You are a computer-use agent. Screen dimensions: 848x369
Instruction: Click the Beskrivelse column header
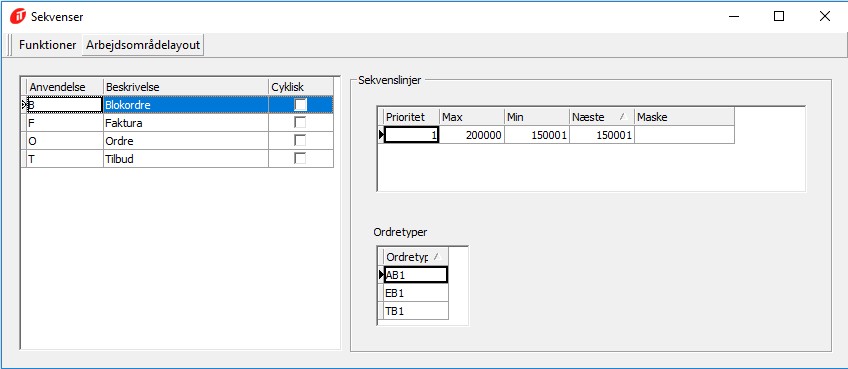tap(186, 87)
